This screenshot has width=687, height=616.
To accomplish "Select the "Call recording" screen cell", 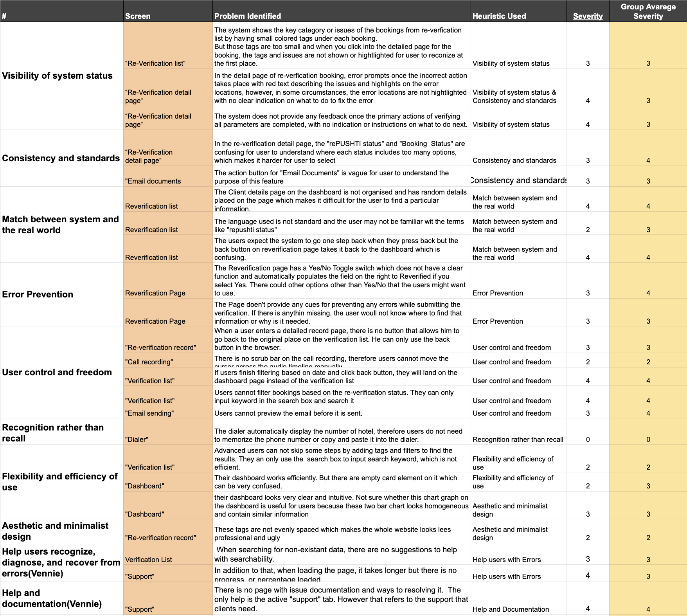I will pyautogui.click(x=168, y=360).
